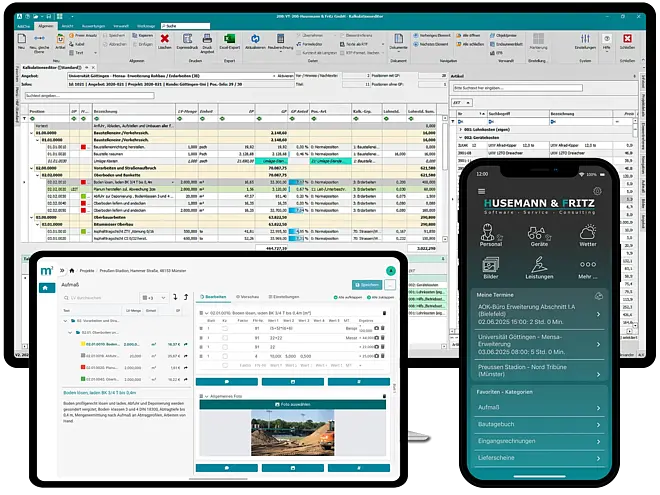Click the Suche field in ribbon
The height and width of the screenshot is (495, 660).
coord(185,26)
